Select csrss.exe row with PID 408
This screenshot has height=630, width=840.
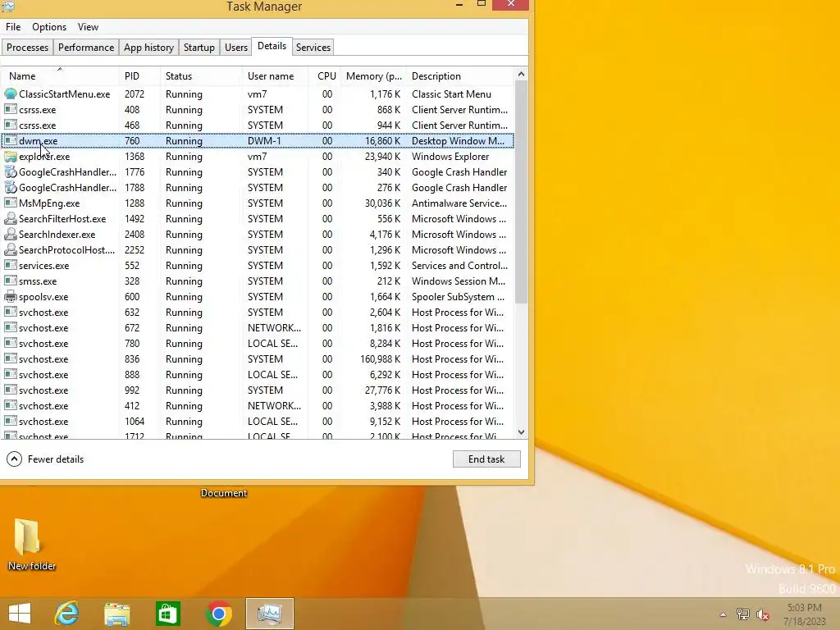pos(258,109)
